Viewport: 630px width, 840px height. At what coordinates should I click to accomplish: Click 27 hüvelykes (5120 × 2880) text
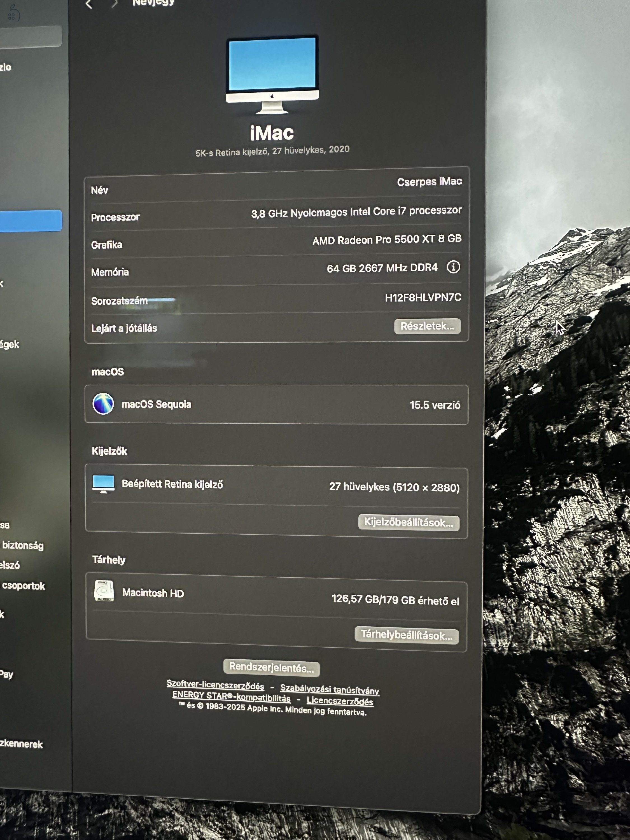(x=394, y=487)
